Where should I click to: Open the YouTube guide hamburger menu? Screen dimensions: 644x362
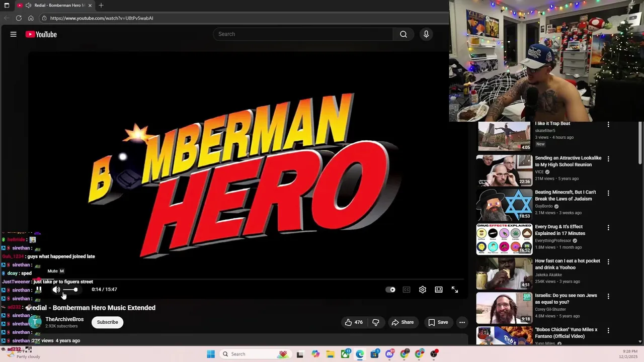tap(14, 34)
